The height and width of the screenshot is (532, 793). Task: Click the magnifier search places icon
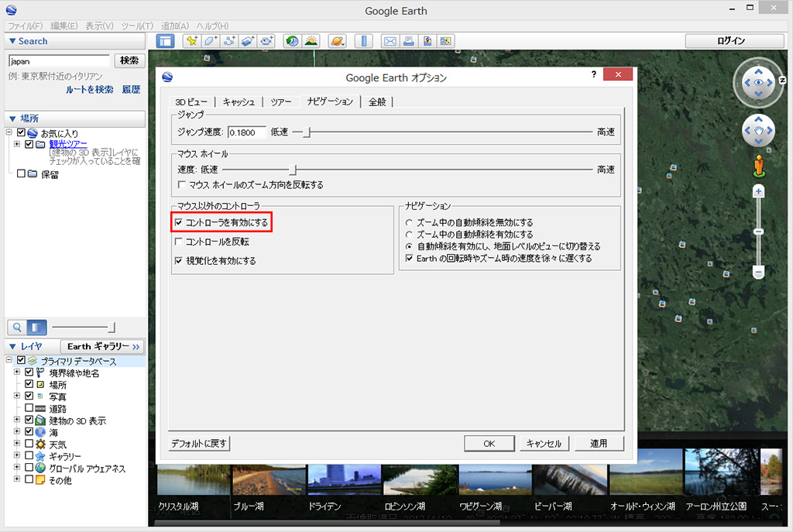pos(17,328)
